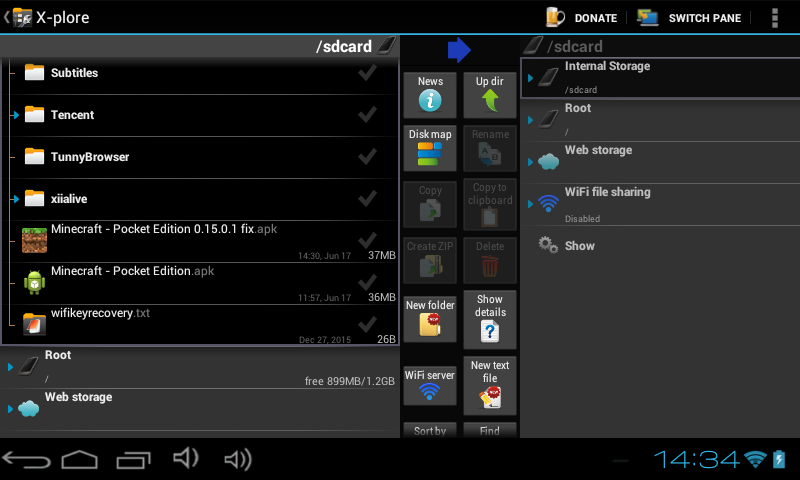Open the Disk map tool
Viewport: 800px width, 480px height.
430,148
